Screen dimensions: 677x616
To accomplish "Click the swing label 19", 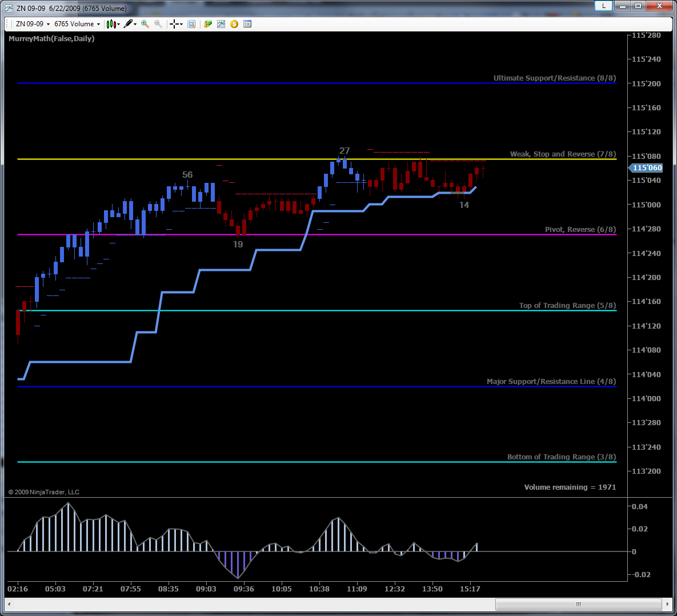I will click(x=238, y=245).
